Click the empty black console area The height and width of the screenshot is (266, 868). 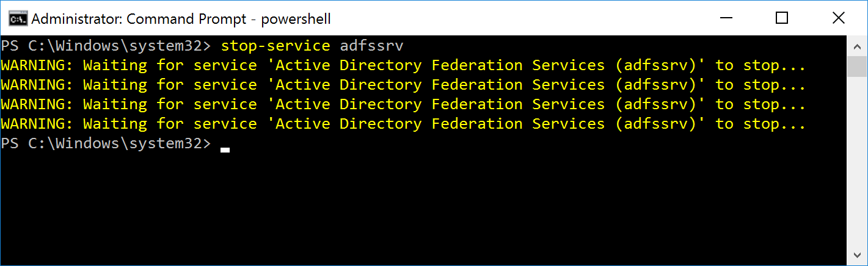click(428, 207)
